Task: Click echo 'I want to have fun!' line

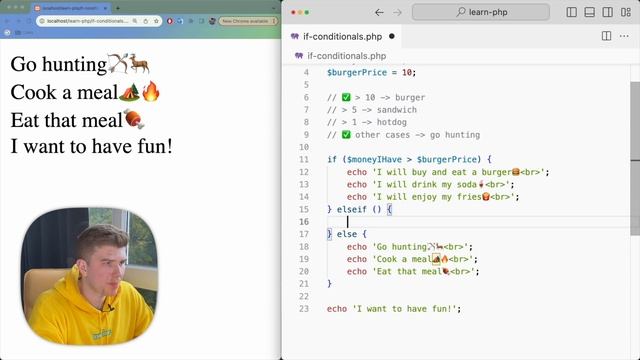Action: pyautogui.click(x=393, y=309)
